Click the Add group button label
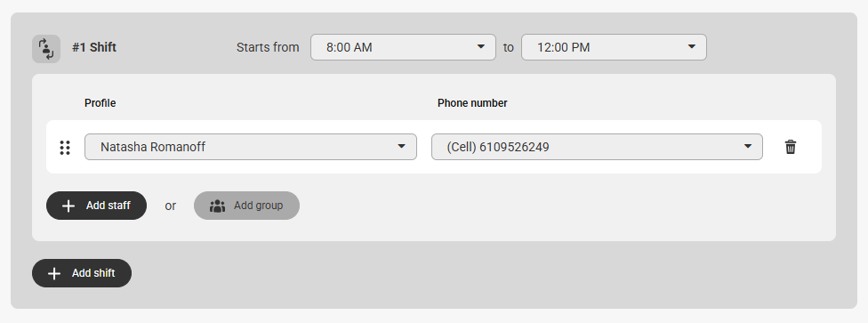The image size is (868, 323). click(258, 206)
